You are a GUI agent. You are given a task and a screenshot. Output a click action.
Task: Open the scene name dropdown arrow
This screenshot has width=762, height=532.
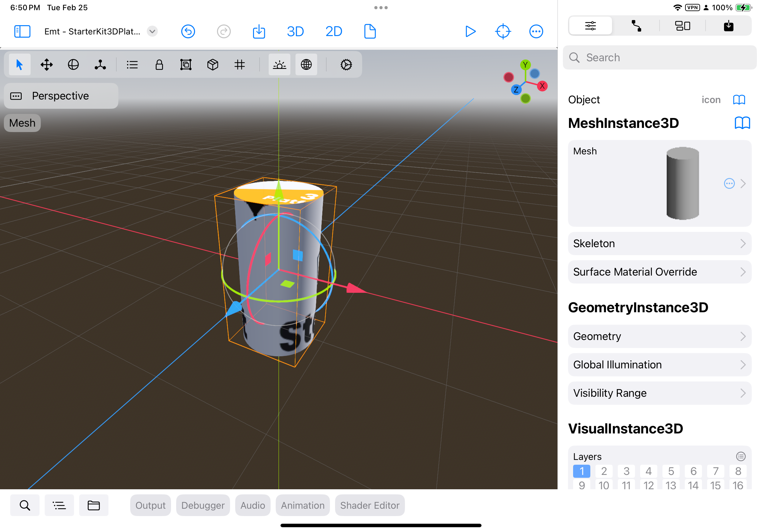(152, 32)
